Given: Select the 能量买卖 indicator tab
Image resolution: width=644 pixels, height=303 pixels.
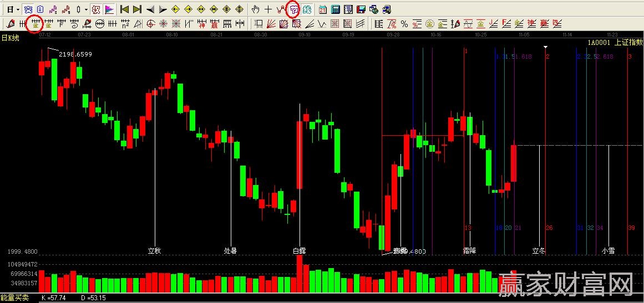Looking at the screenshot, I should point(15,297).
